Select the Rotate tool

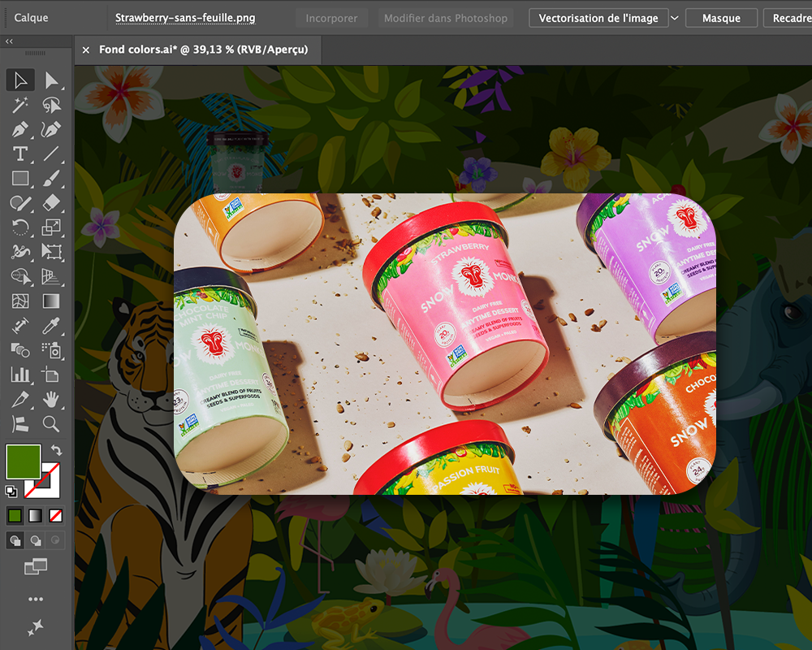[20, 227]
